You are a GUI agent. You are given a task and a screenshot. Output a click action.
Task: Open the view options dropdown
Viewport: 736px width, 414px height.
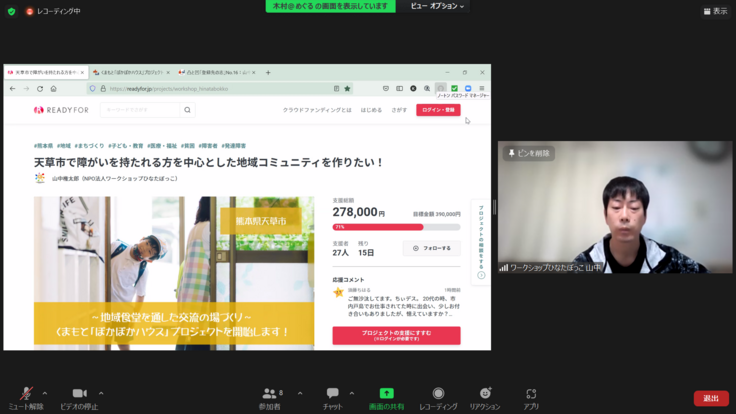pos(438,6)
